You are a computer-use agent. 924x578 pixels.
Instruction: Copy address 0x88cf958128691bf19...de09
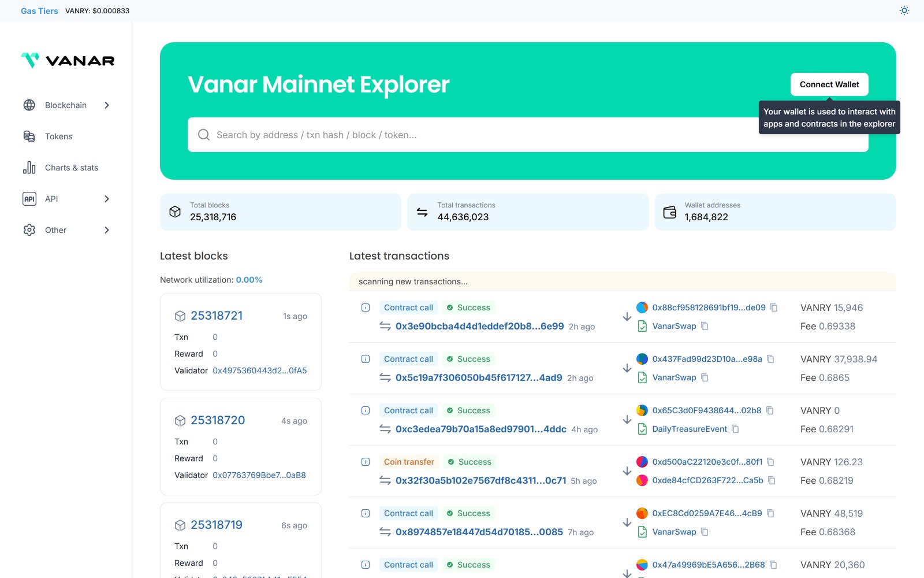pyautogui.click(x=774, y=307)
